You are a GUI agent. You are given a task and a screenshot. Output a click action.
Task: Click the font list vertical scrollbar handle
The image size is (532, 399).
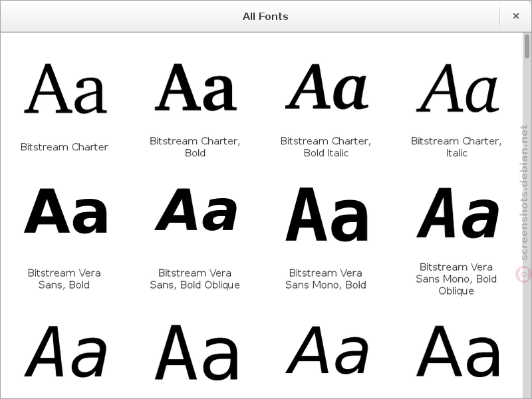[x=527, y=46]
